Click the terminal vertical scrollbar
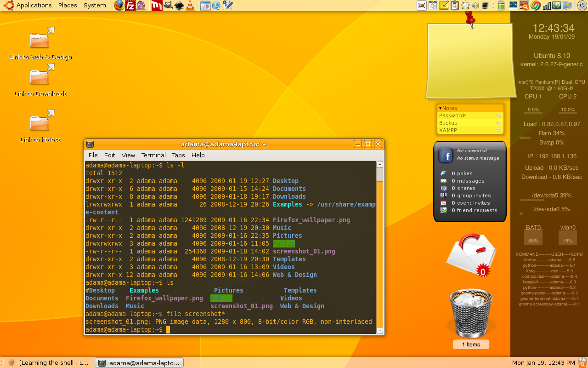Viewport: 588px width, 368px height. pyautogui.click(x=379, y=175)
